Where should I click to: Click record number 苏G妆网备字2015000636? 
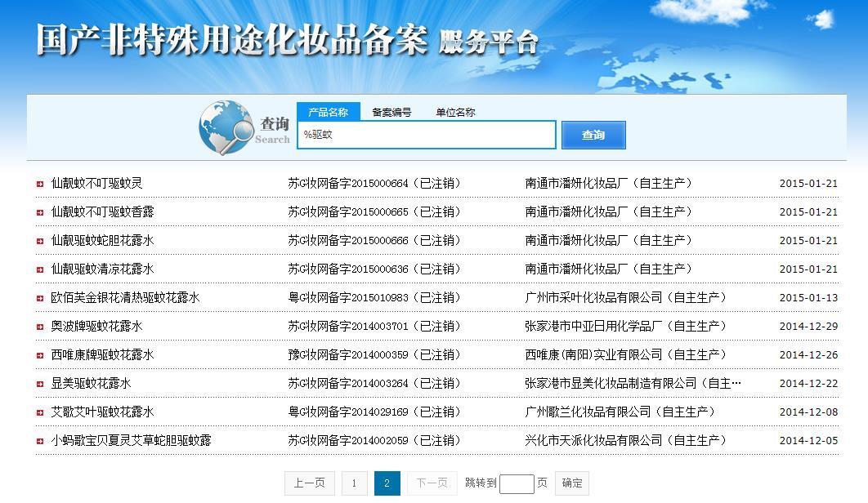coord(348,269)
